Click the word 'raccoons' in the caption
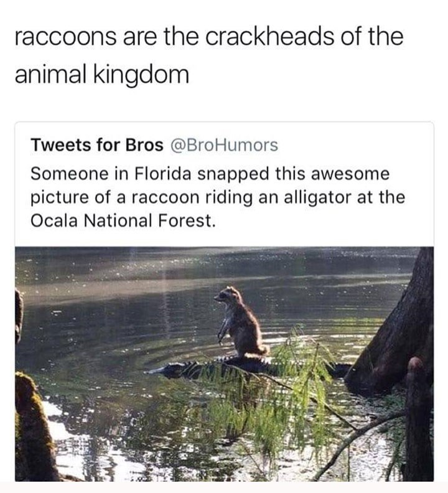 pos(66,37)
